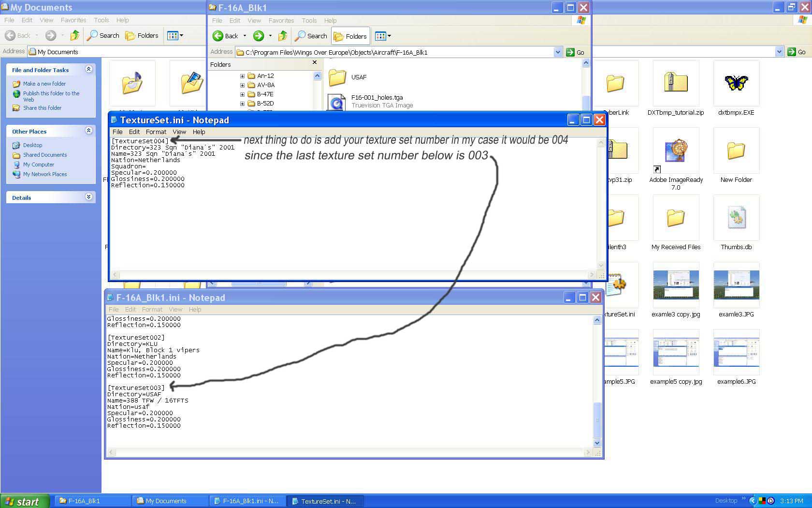The width and height of the screenshot is (812, 508).
Task: Open the Desktop link in Other Places
Action: tap(33, 145)
